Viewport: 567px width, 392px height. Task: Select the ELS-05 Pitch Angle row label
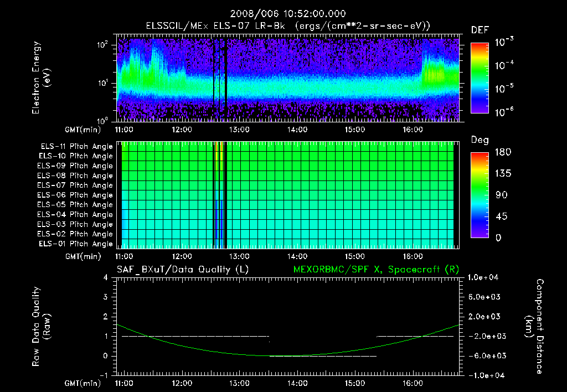pos(75,205)
